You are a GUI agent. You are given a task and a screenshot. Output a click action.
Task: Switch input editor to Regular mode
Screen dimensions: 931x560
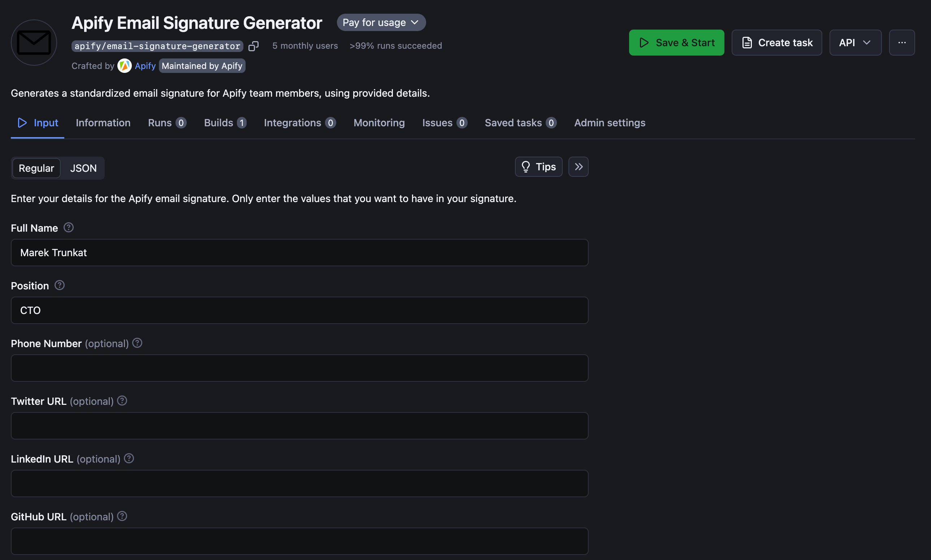click(x=36, y=168)
